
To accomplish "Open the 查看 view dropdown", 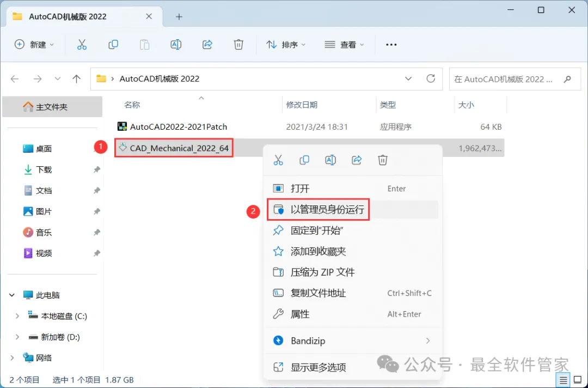I will (x=344, y=45).
